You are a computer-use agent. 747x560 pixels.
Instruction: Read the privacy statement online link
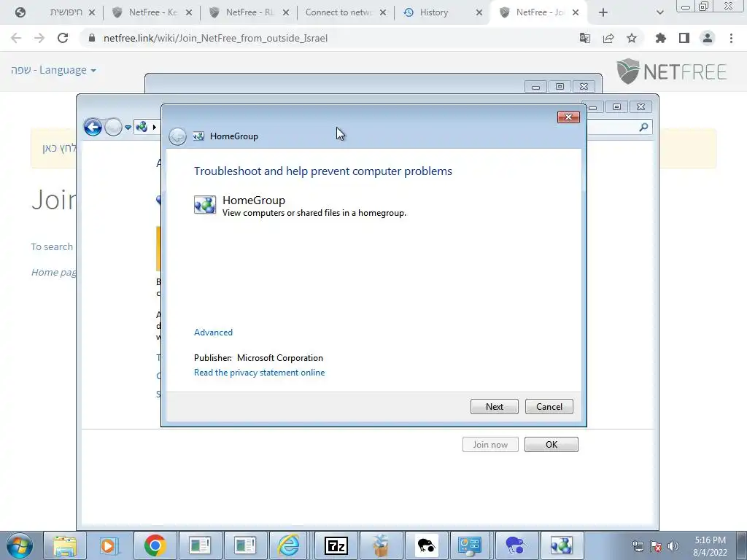pos(259,373)
